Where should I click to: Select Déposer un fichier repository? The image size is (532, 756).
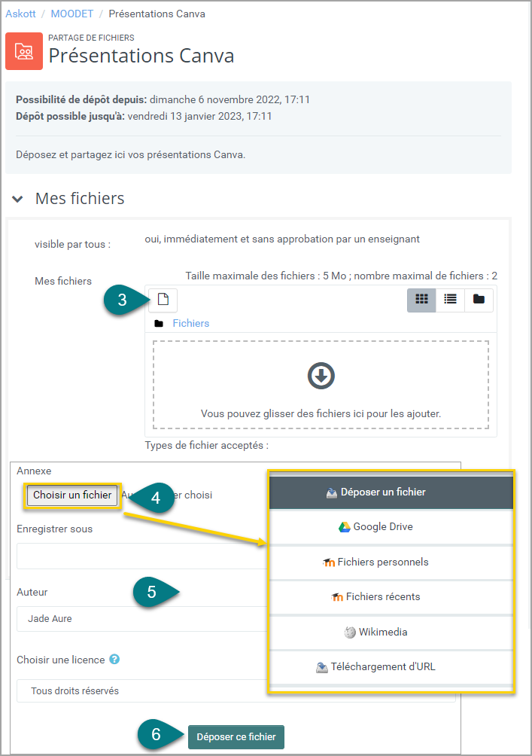391,492
